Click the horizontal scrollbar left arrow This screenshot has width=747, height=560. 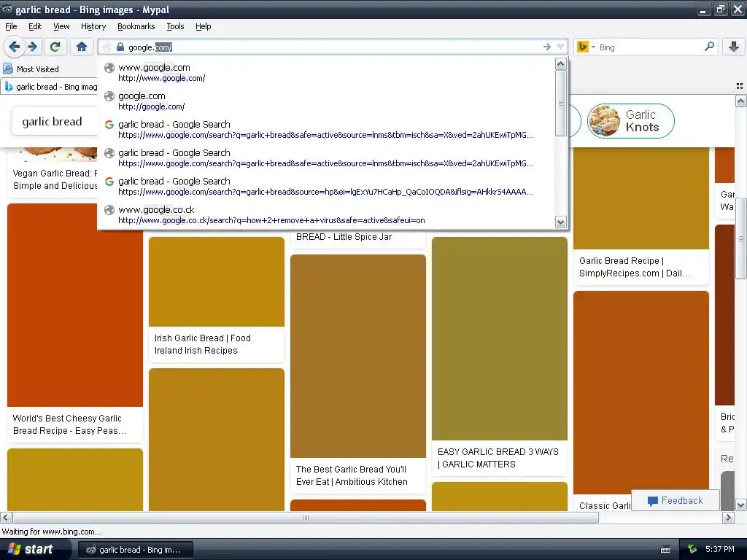(6, 517)
